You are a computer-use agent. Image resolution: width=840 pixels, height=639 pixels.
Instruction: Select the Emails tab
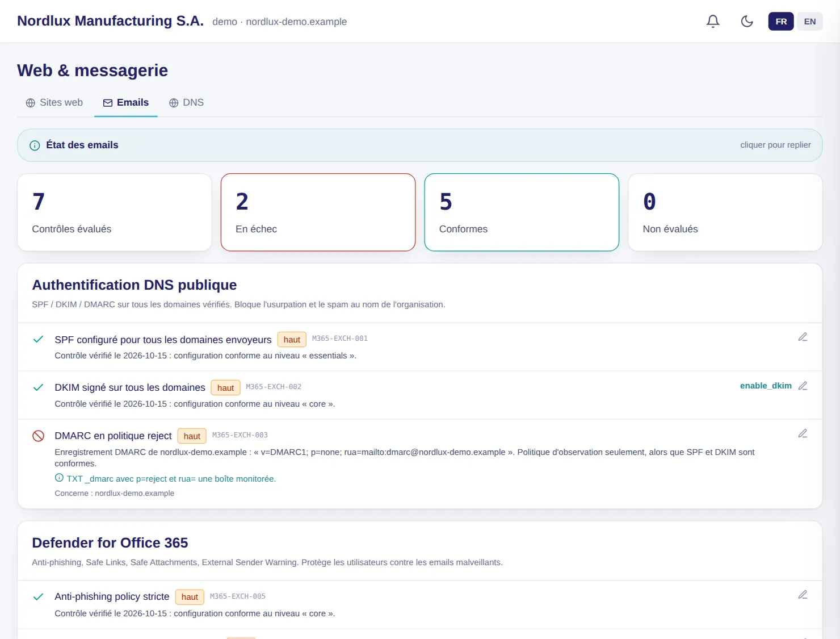(126, 103)
